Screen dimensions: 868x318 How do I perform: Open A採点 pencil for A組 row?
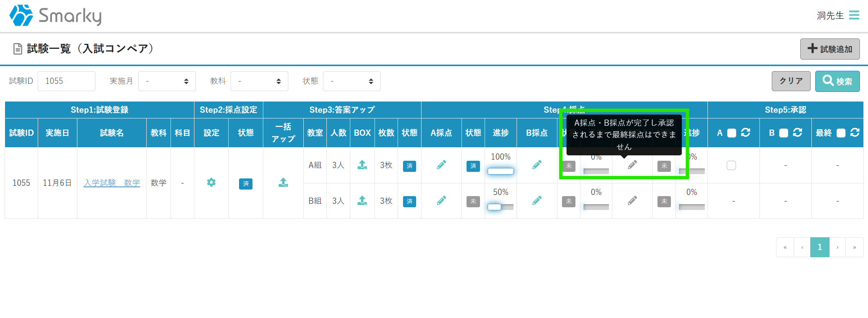click(442, 165)
